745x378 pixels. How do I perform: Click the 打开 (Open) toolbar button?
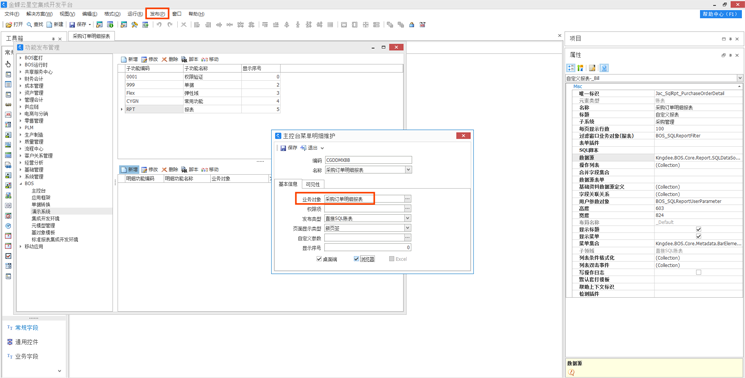pyautogui.click(x=14, y=24)
